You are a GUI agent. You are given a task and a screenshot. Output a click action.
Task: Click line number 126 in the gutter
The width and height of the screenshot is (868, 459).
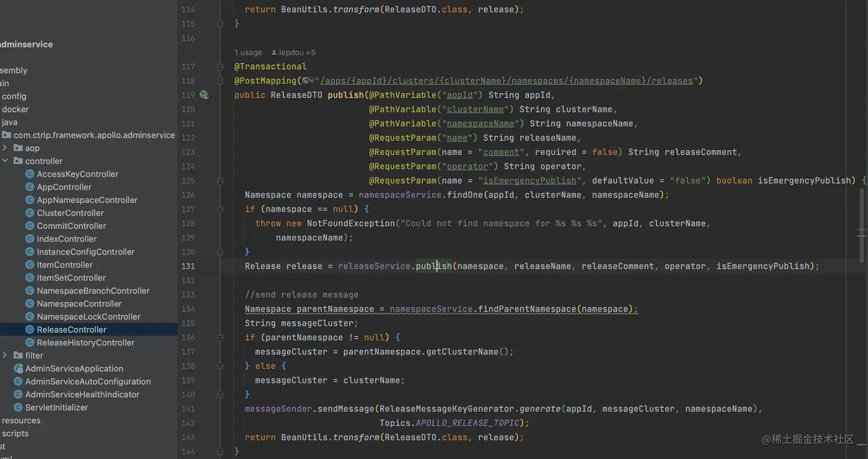pyautogui.click(x=188, y=195)
